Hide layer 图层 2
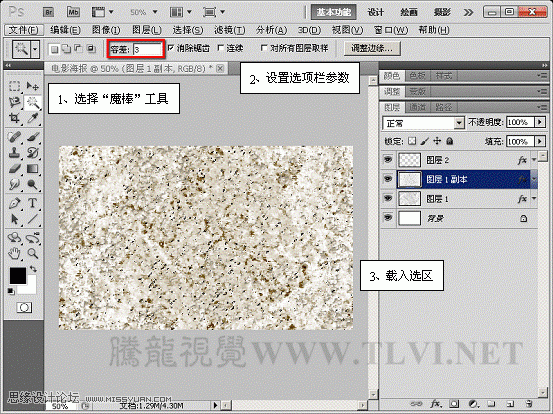Viewport: 553px width, 414px height. (388, 160)
